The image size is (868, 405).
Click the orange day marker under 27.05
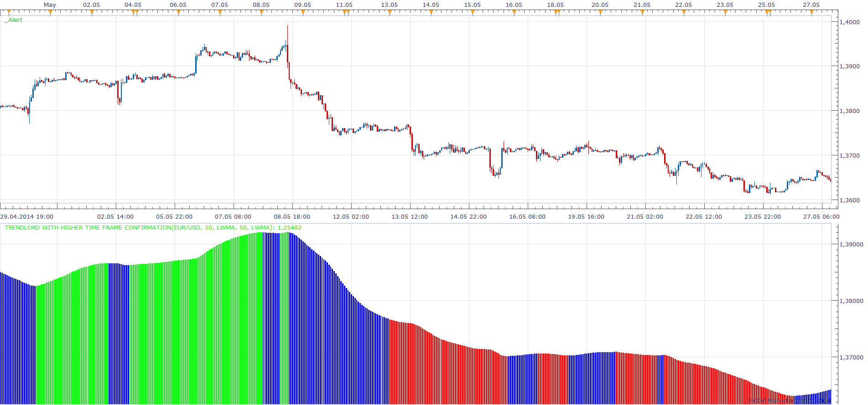[x=811, y=13]
